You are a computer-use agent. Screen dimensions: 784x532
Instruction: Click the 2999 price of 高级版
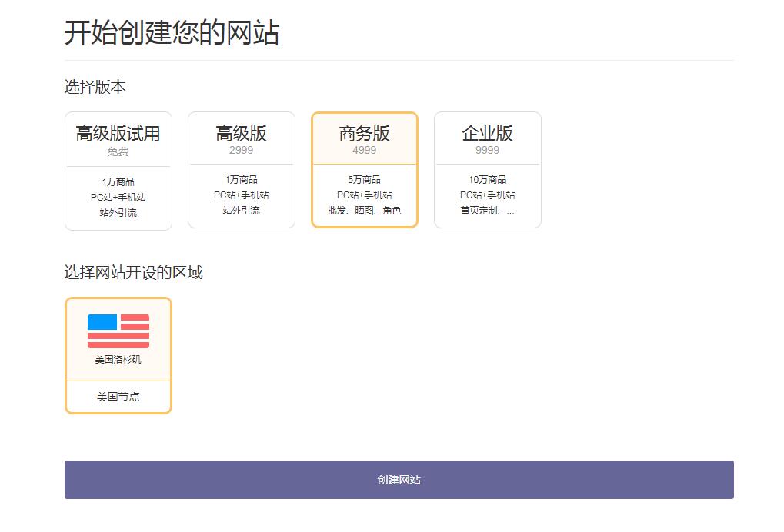coord(241,150)
